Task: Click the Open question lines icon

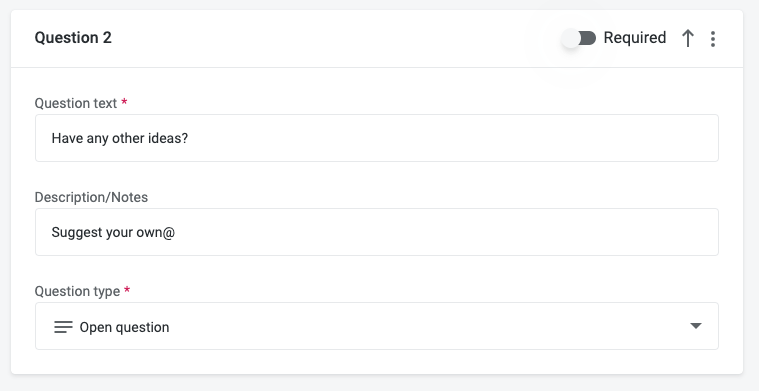Action: [x=63, y=327]
